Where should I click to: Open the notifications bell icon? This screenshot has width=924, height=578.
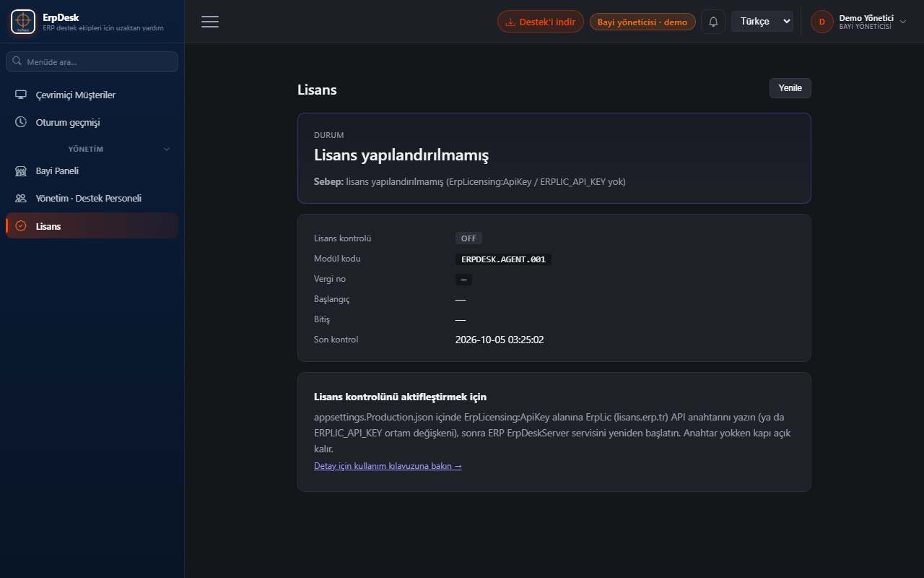click(x=713, y=22)
